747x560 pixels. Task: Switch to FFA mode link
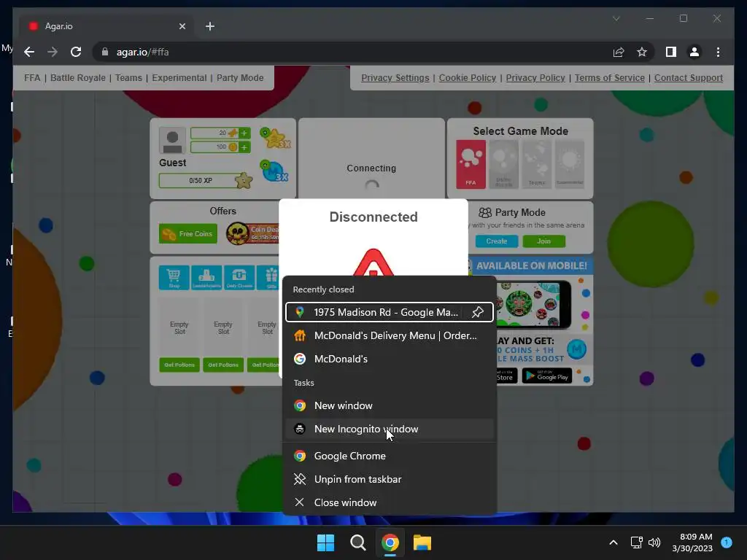point(32,77)
